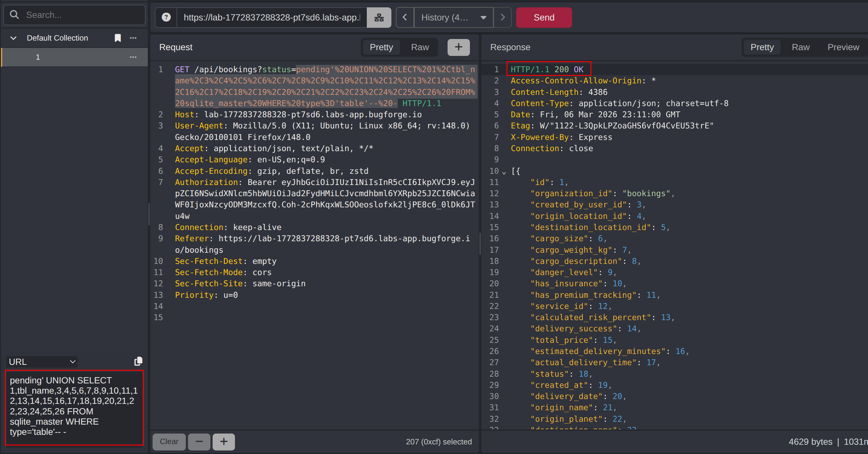
Task: Add new request tab plus button
Action: (458, 47)
